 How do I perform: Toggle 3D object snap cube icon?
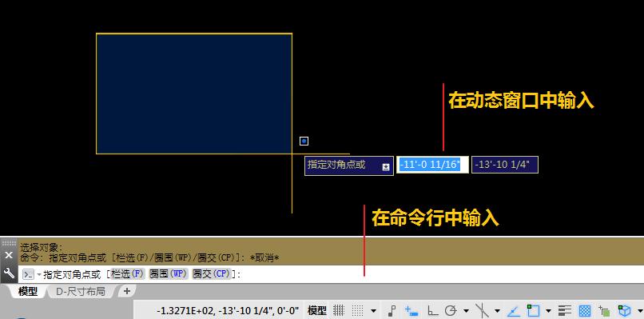click(624, 311)
